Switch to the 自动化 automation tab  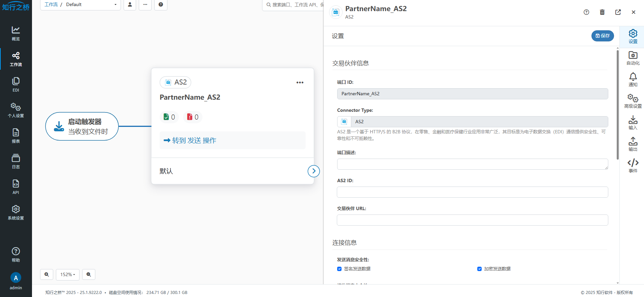coord(633,58)
